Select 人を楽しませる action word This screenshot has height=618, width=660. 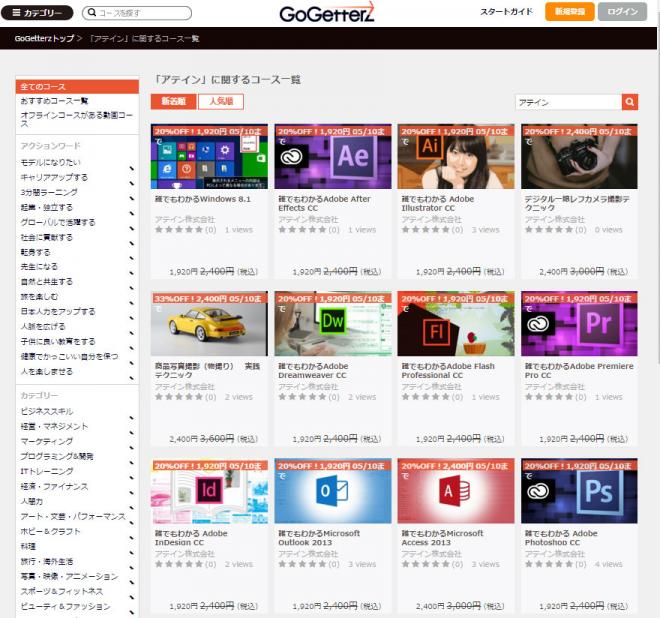point(47,371)
